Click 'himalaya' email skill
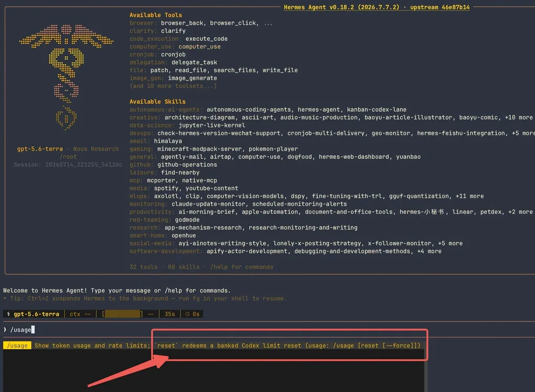The image size is (535, 392). (168, 141)
